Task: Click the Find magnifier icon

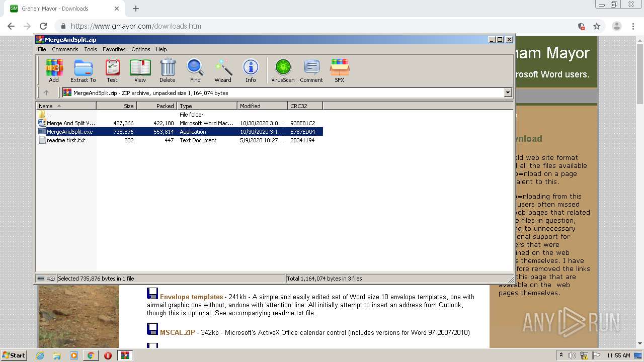Action: (x=195, y=70)
